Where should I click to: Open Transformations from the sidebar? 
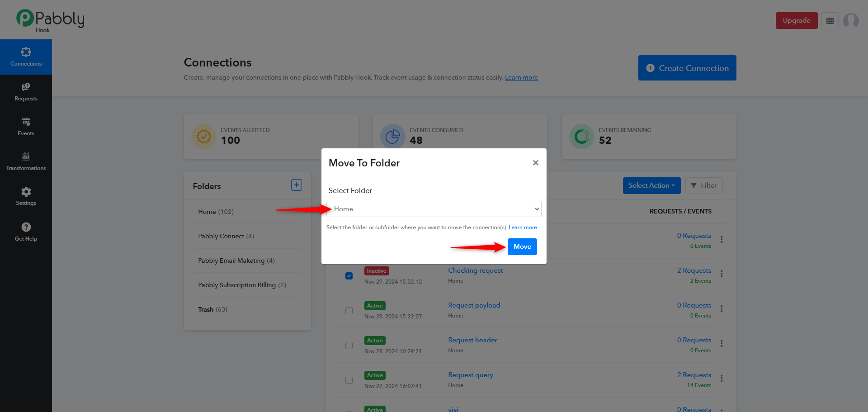coord(26,161)
